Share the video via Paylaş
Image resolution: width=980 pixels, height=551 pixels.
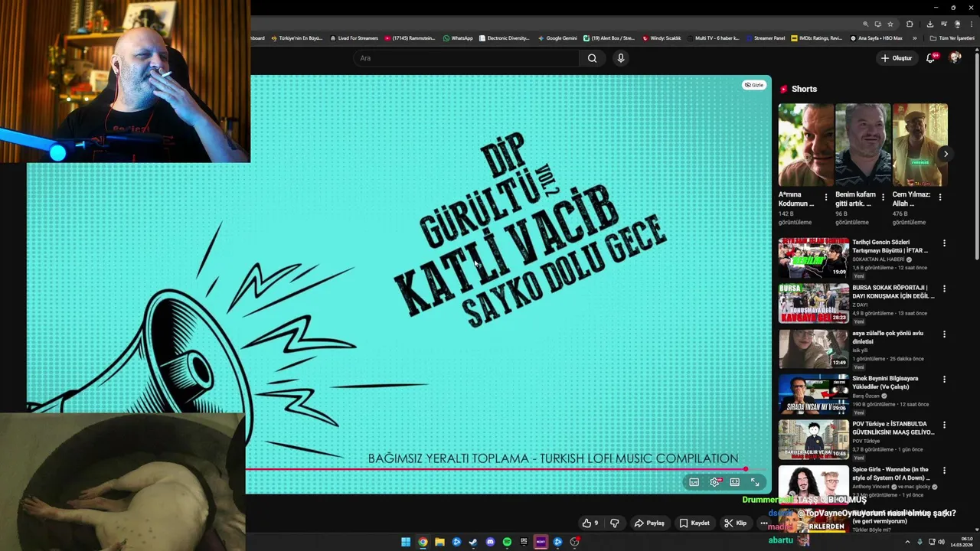pyautogui.click(x=649, y=523)
